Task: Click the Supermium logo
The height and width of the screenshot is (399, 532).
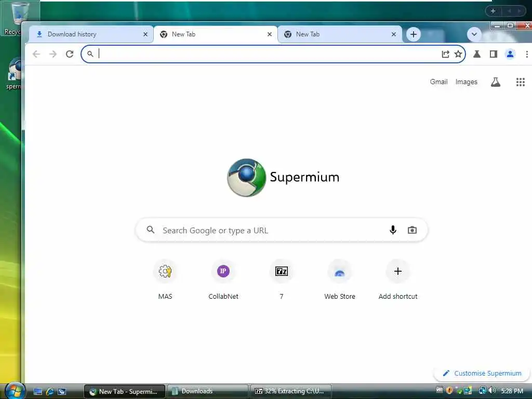Action: point(283,178)
